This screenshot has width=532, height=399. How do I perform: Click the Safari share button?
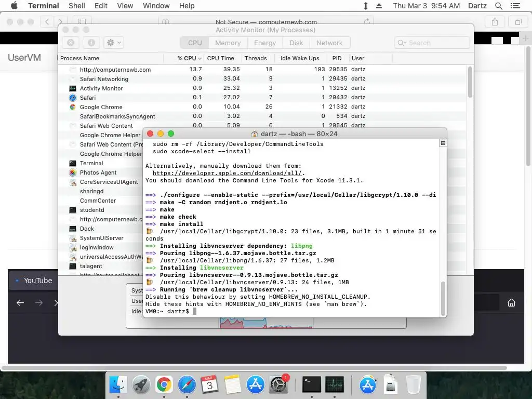[495, 22]
